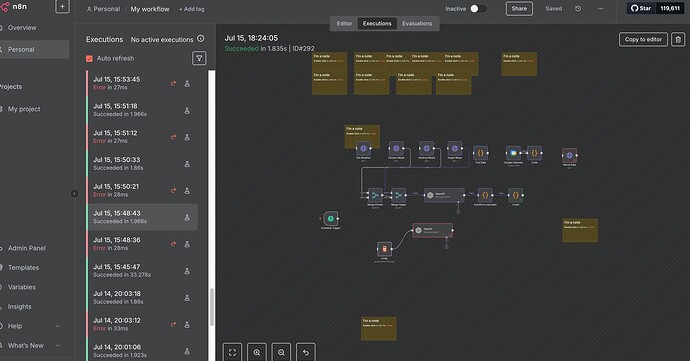Zoom out on the workflow canvas
Image resolution: width=690 pixels, height=361 pixels.
pos(281,352)
